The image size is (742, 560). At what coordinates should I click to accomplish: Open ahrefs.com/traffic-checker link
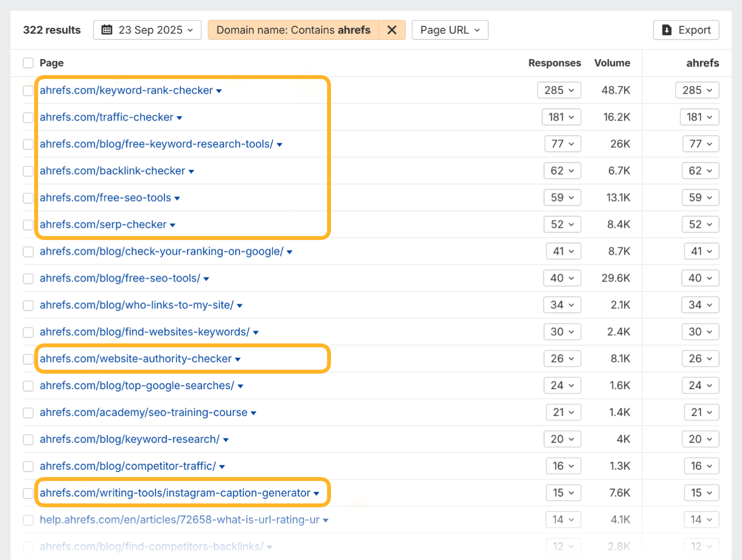106,117
